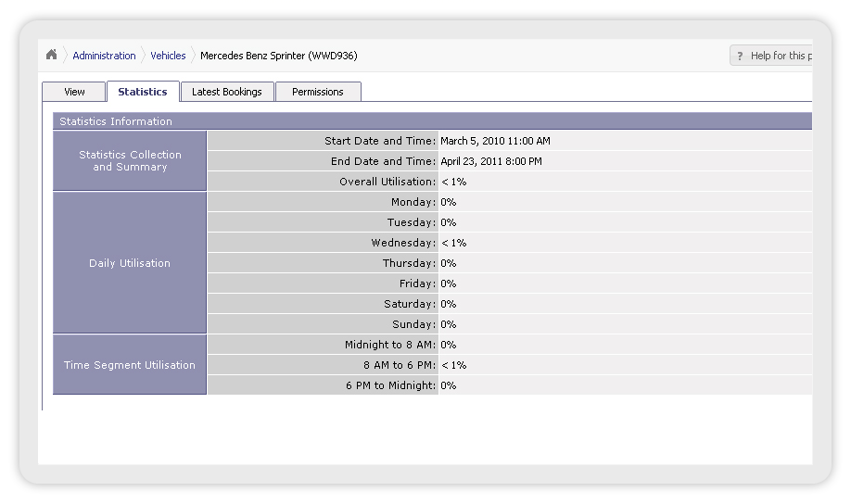
Task: Click the Tuesday row label
Action: pyautogui.click(x=412, y=222)
